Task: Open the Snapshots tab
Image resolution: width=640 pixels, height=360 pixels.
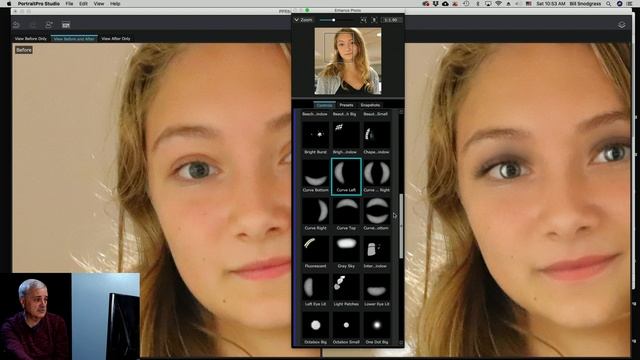Action: coord(370,105)
